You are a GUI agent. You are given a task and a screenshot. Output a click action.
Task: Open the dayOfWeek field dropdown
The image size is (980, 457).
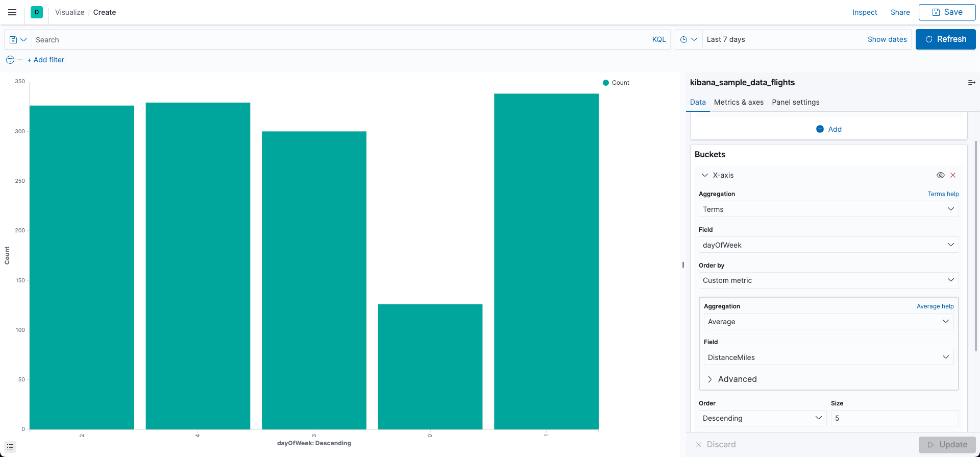coord(828,245)
